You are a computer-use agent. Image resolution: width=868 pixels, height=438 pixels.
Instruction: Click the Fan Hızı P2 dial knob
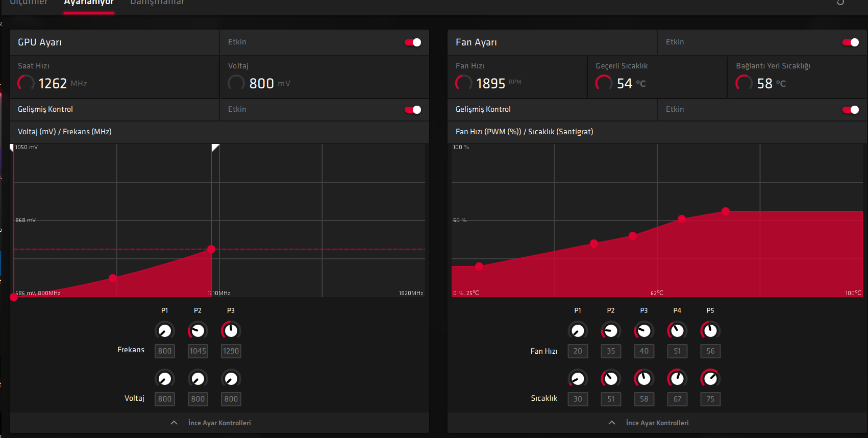point(611,331)
